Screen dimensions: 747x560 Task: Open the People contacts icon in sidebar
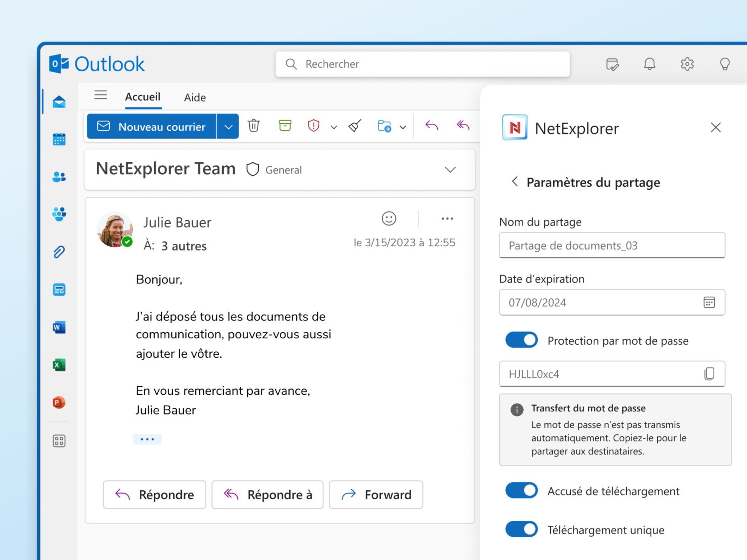click(59, 177)
